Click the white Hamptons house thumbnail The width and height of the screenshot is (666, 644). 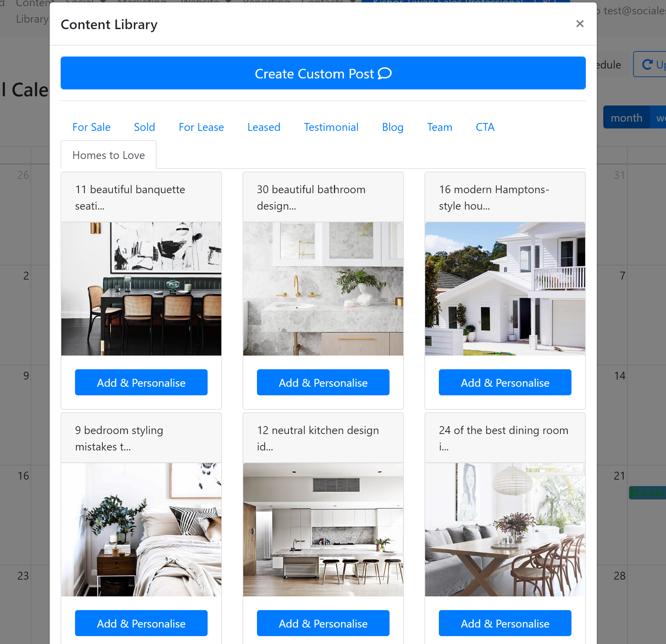[x=505, y=288]
